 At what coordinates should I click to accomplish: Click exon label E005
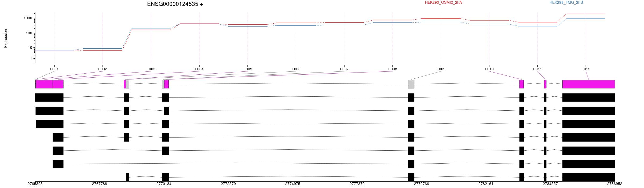[x=248, y=69]
